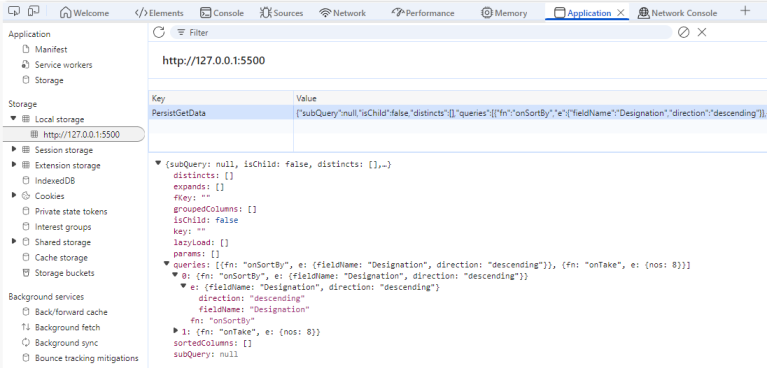Viewport: 767px width, 368px height.
Task: Expand Session storage node
Action: click(14, 150)
